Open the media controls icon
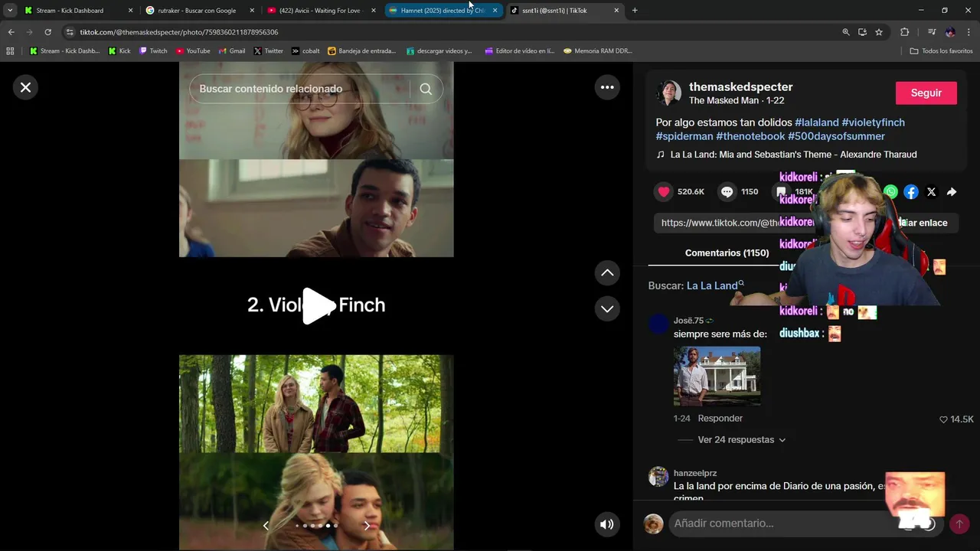Screen dimensions: 980x551 (x=932, y=32)
